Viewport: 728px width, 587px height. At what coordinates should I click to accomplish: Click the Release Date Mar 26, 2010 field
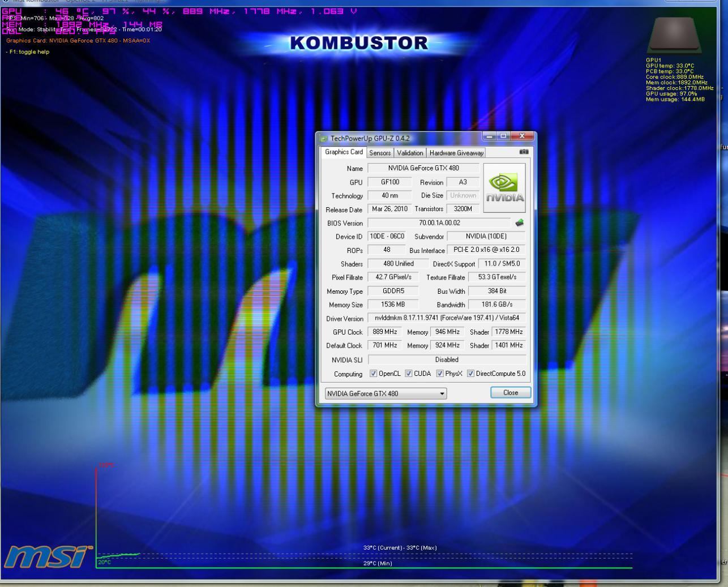click(390, 209)
